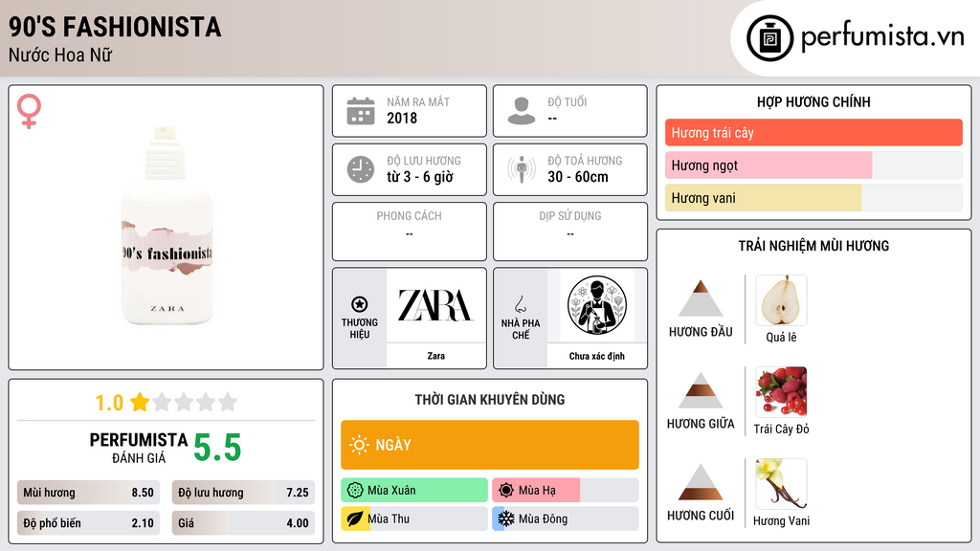
Task: Click the pear image Quả lê
Action: 781,300
